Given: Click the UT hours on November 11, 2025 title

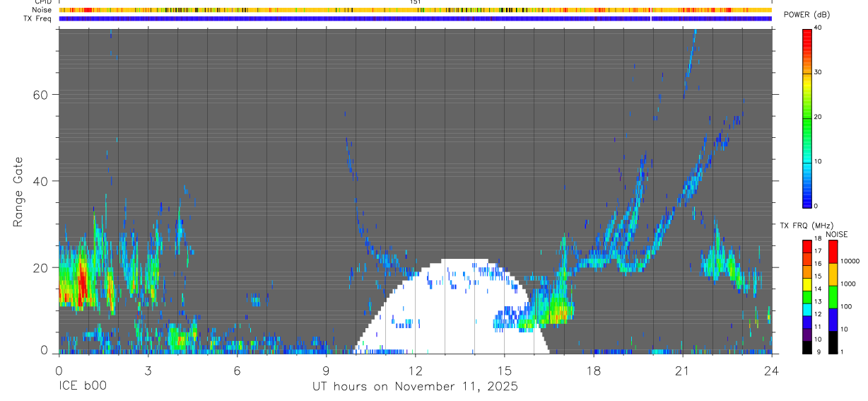Looking at the screenshot, I should tap(415, 386).
